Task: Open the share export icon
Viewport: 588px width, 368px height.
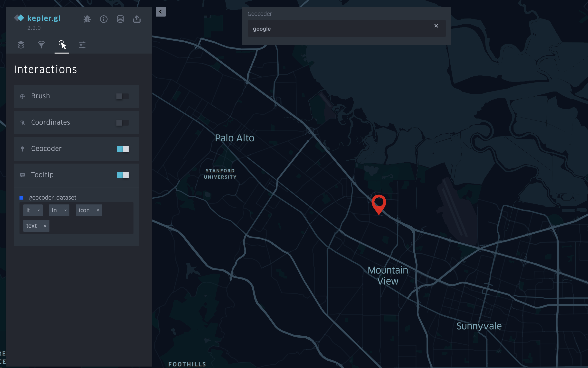Action: coord(137,19)
